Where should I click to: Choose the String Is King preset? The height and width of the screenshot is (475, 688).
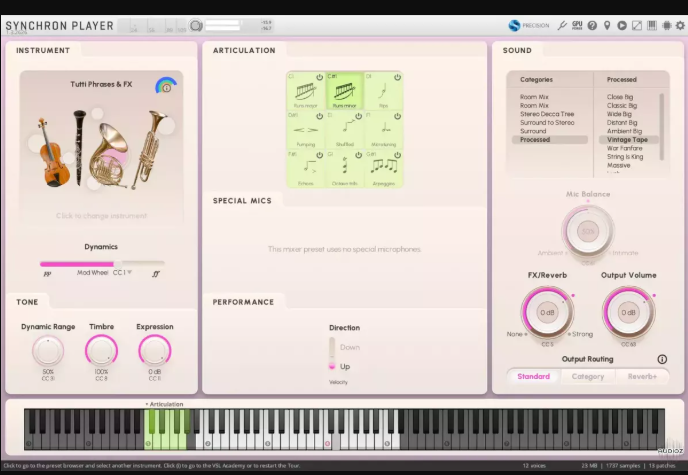point(625,157)
